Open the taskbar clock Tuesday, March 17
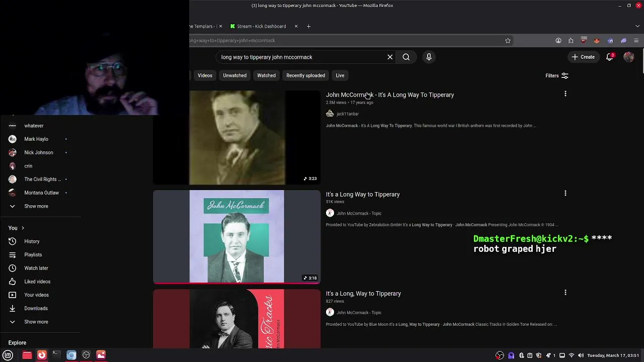Image resolution: width=644 pixels, height=362 pixels. [x=613, y=355]
